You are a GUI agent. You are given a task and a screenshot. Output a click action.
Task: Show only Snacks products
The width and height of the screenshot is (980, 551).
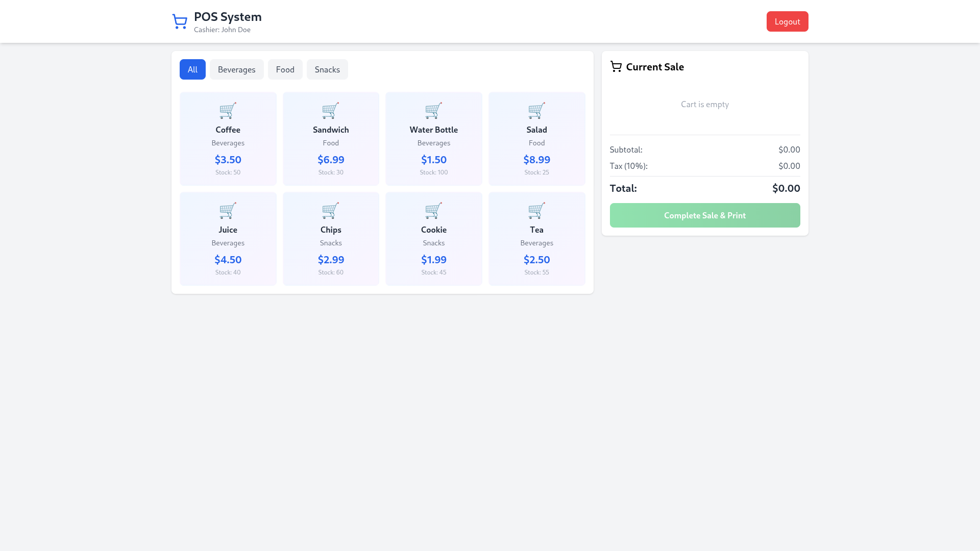point(327,69)
